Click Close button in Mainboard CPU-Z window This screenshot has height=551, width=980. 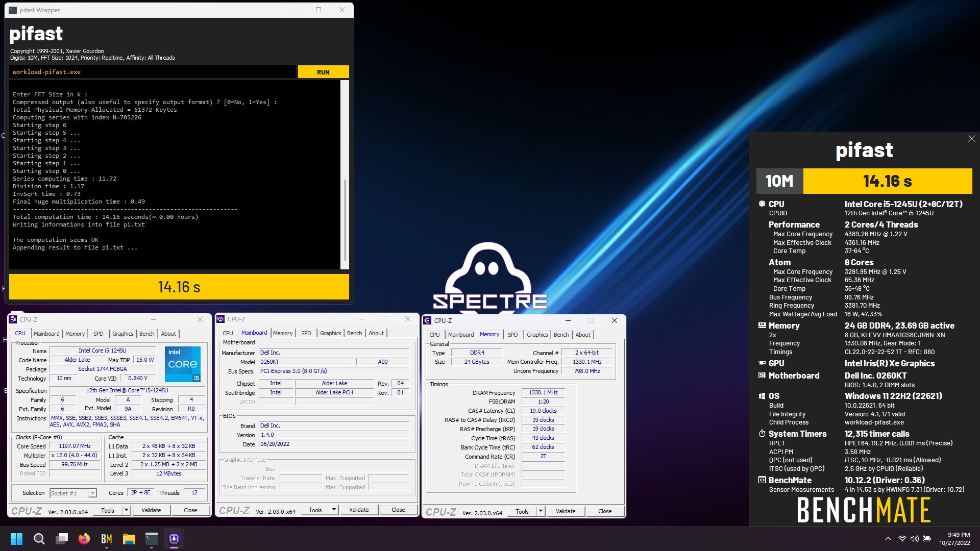point(398,510)
